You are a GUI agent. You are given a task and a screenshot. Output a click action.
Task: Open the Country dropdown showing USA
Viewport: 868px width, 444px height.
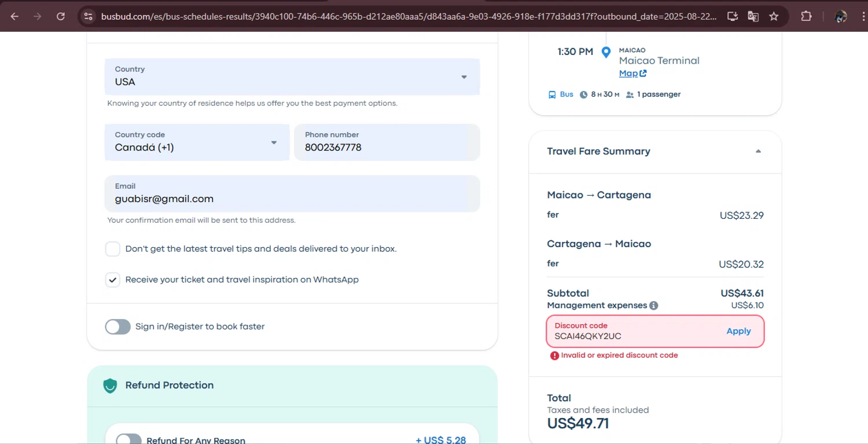pos(292,76)
